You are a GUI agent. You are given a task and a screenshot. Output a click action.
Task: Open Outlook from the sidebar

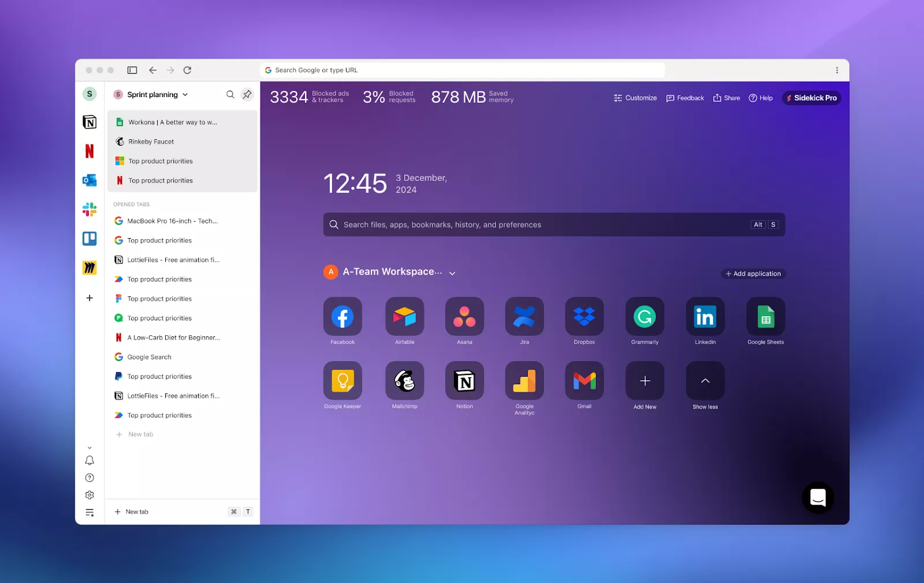point(90,180)
